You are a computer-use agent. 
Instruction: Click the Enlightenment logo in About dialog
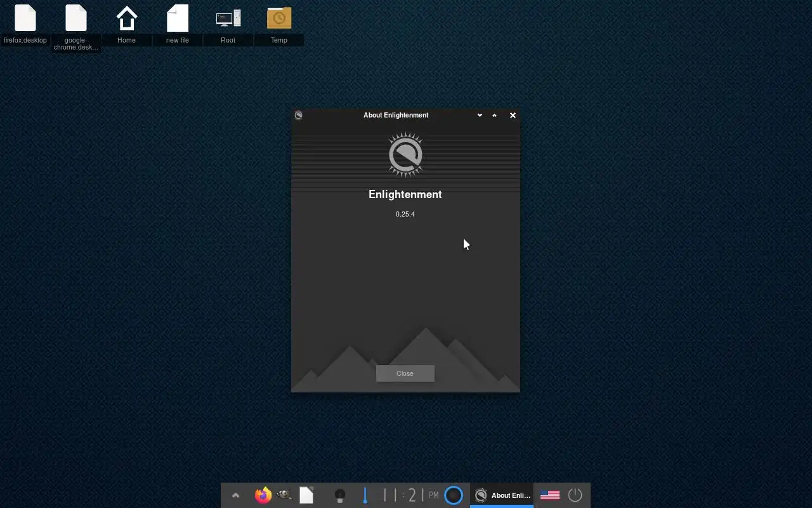[x=405, y=154]
